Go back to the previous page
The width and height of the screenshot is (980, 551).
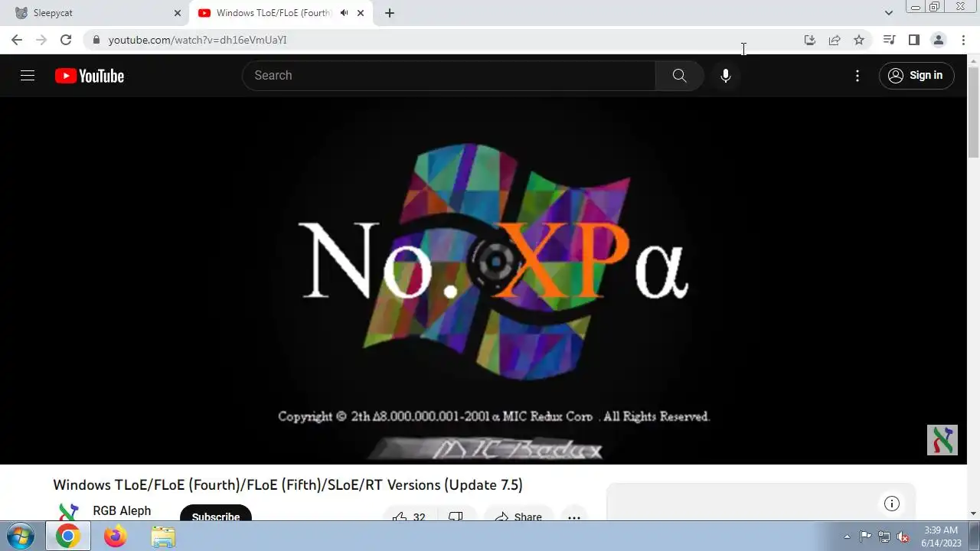17,40
